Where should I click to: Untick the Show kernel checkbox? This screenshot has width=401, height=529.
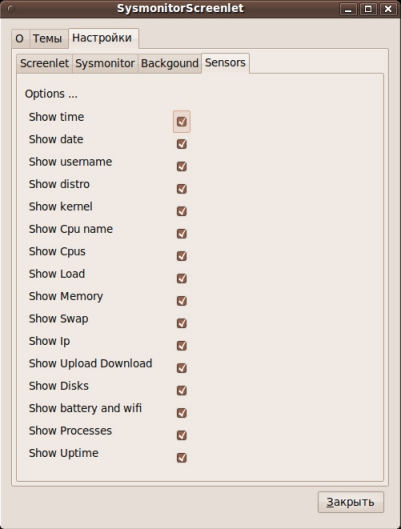pyautogui.click(x=182, y=211)
